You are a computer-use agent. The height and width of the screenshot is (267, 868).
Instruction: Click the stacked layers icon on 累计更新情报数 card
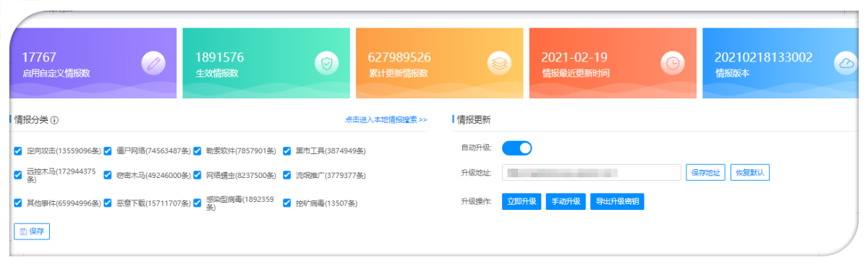[x=500, y=64]
